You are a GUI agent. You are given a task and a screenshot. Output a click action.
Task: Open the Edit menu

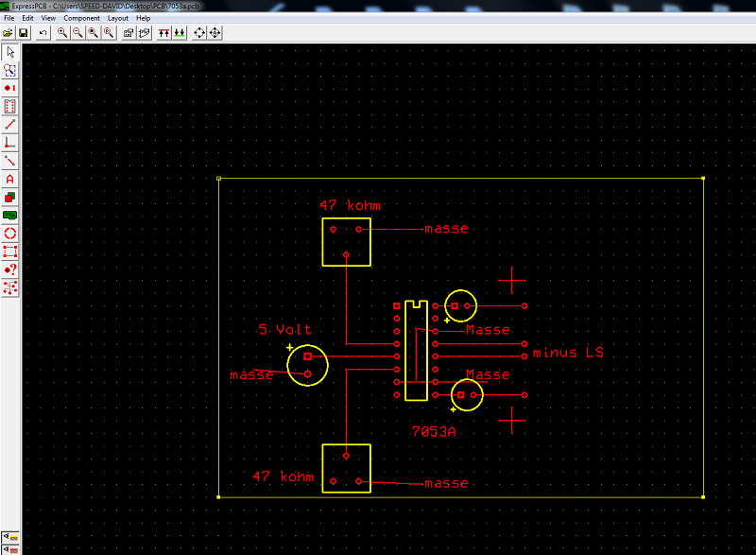[28, 18]
